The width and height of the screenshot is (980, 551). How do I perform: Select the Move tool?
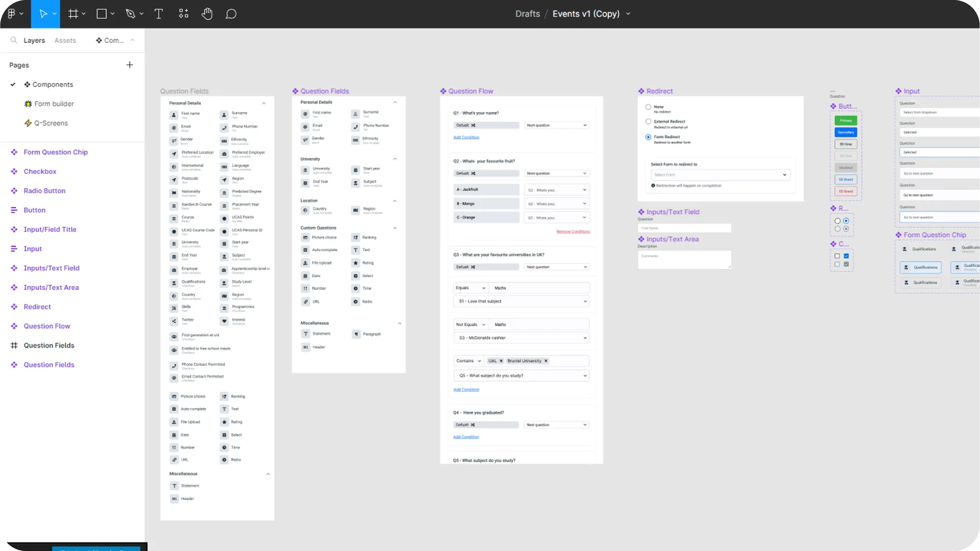42,14
